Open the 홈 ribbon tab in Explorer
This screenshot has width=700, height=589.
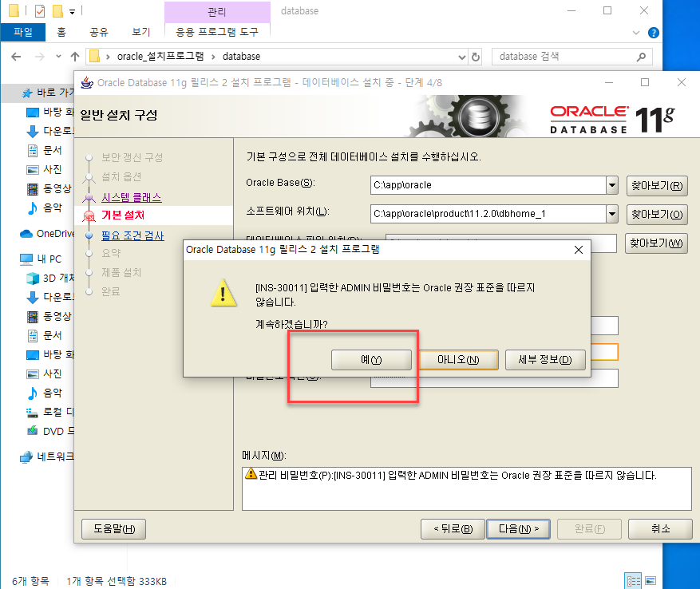(61, 32)
